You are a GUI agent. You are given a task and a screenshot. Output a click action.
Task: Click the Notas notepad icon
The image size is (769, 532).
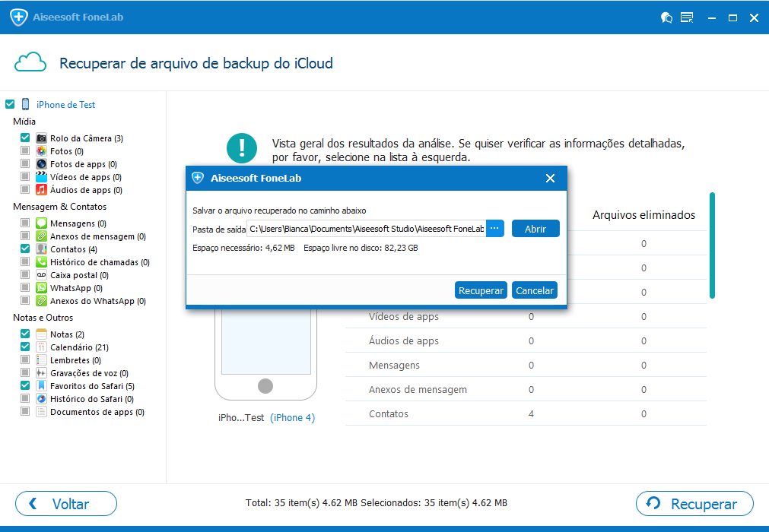tap(42, 334)
